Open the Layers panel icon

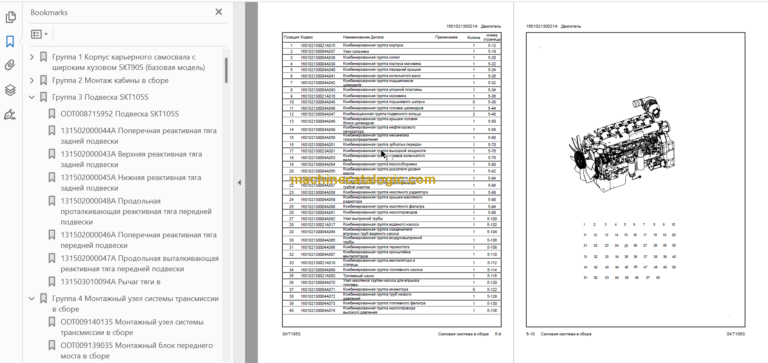point(10,90)
